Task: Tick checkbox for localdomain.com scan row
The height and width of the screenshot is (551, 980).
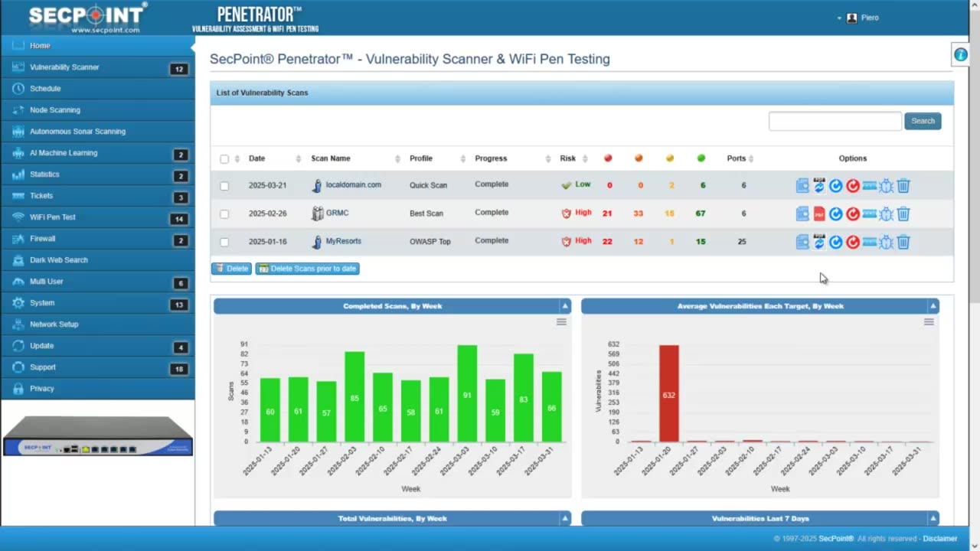Action: point(224,186)
